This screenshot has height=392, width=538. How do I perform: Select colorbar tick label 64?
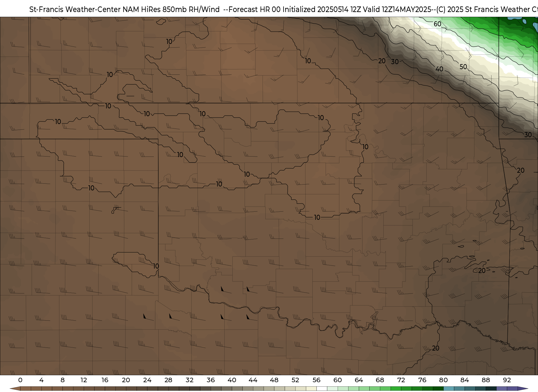coord(359,380)
